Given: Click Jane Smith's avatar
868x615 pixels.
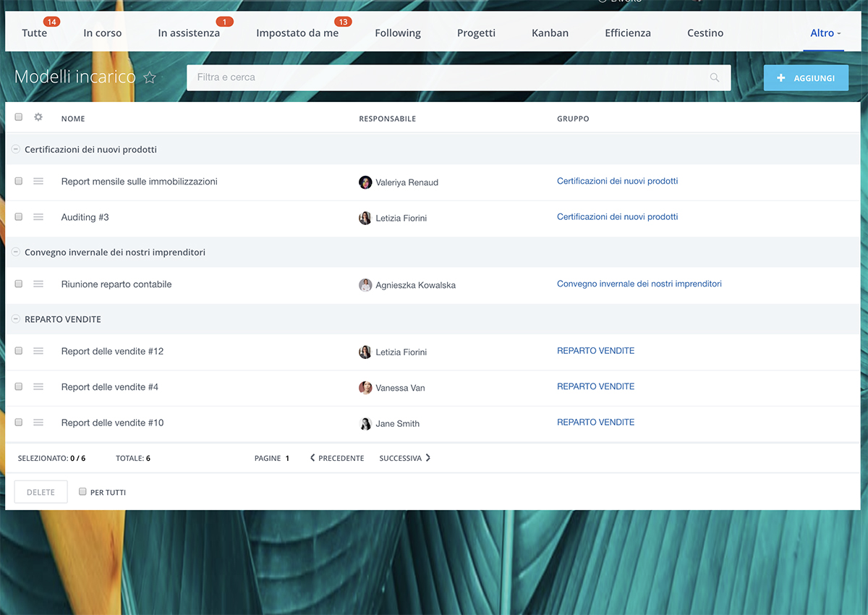Looking at the screenshot, I should [365, 423].
